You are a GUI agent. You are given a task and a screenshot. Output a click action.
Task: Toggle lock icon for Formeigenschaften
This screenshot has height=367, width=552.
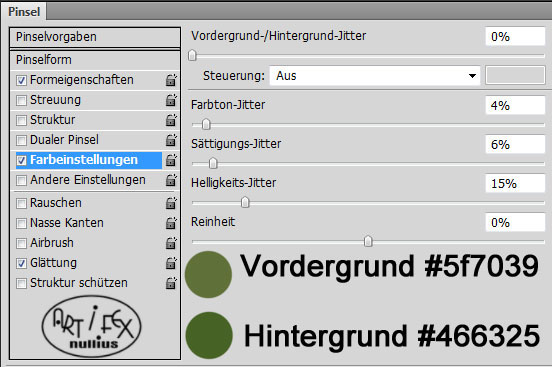coord(171,80)
